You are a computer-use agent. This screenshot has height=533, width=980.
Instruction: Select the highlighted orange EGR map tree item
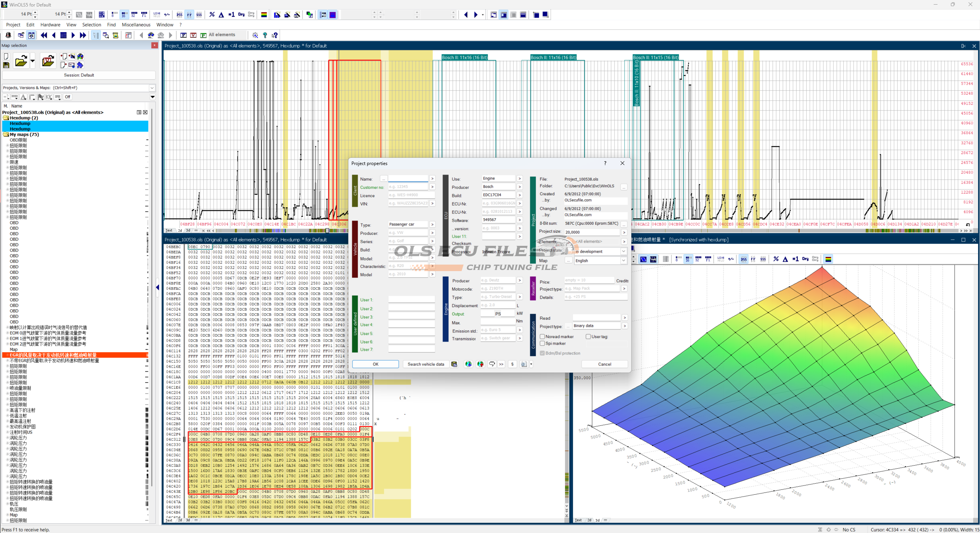point(54,355)
